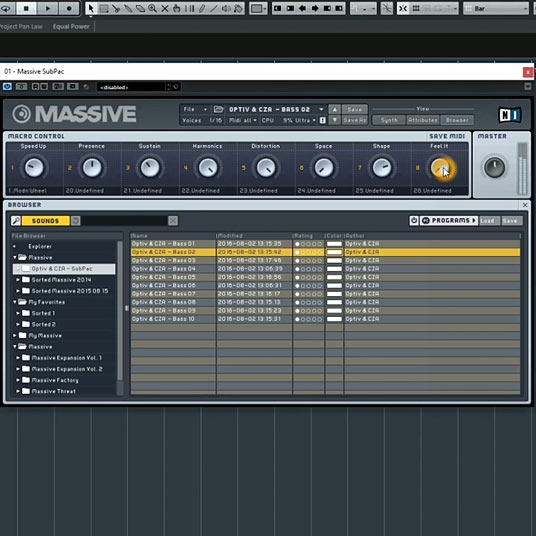536x536 pixels.
Task: Click the Native Instruments NI logo
Action: tap(509, 115)
